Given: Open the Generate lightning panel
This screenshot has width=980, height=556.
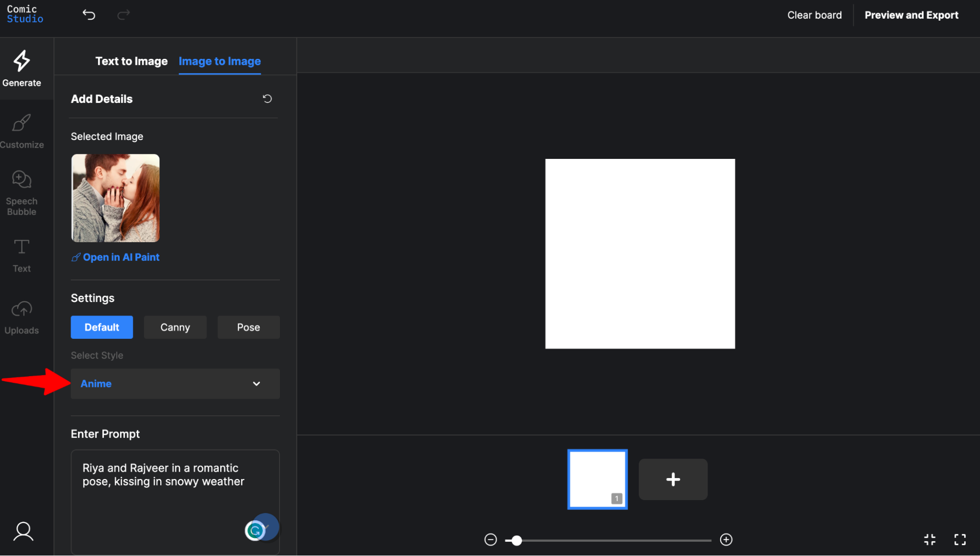Looking at the screenshot, I should [x=22, y=69].
